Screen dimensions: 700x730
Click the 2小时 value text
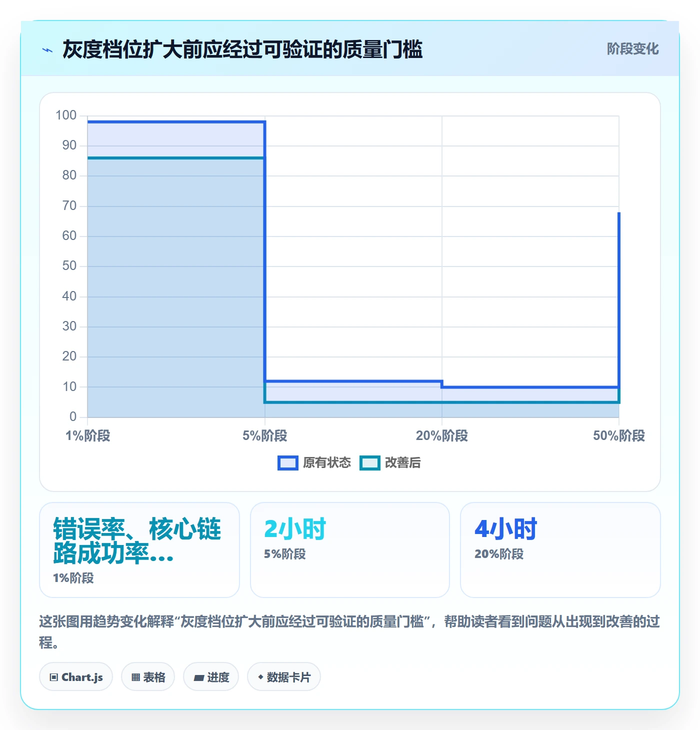[x=295, y=529]
